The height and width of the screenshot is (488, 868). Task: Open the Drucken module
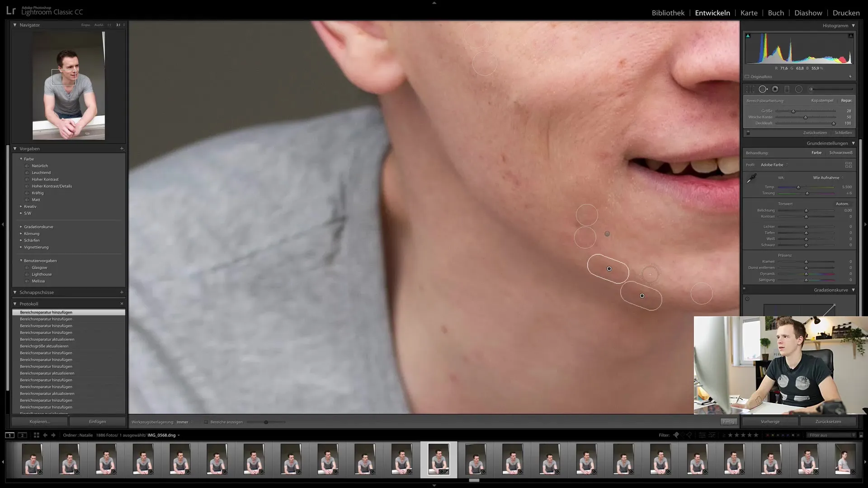[846, 13]
